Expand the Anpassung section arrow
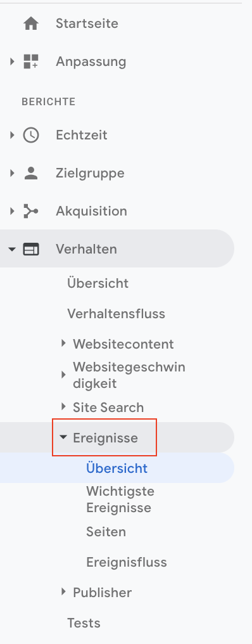The width and height of the screenshot is (252, 644). pyautogui.click(x=12, y=61)
